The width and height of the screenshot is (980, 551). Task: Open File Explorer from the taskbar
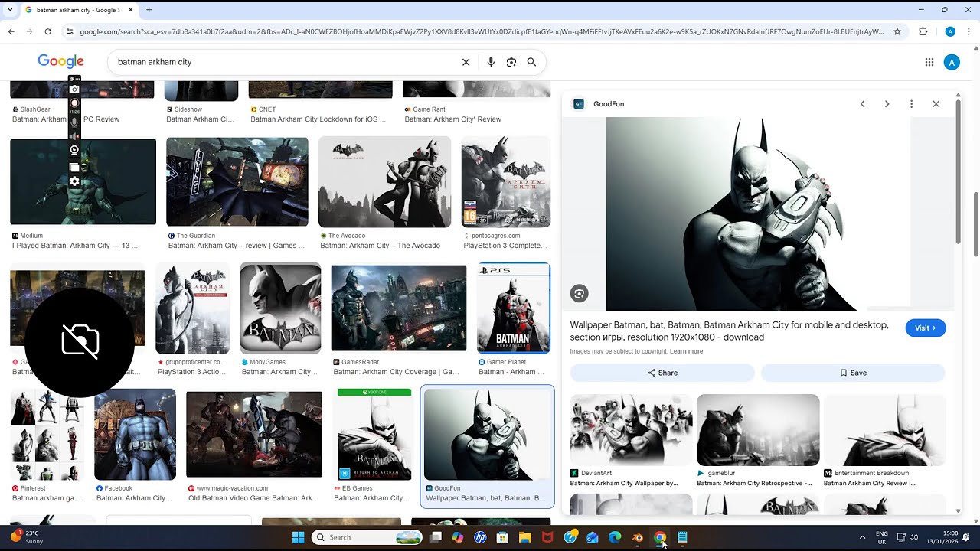pyautogui.click(x=525, y=537)
